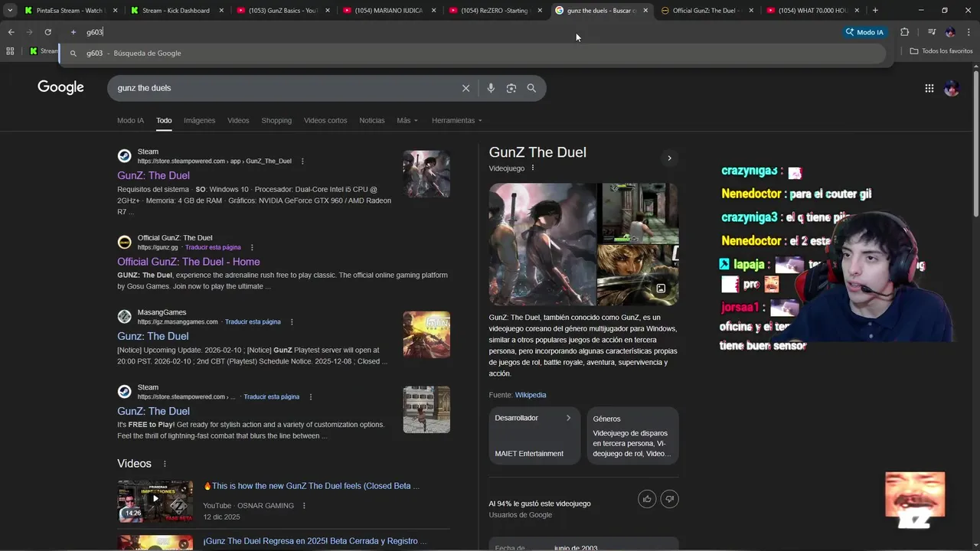
Task: Open options beside Videojuego in knowledge panel
Action: pos(533,168)
